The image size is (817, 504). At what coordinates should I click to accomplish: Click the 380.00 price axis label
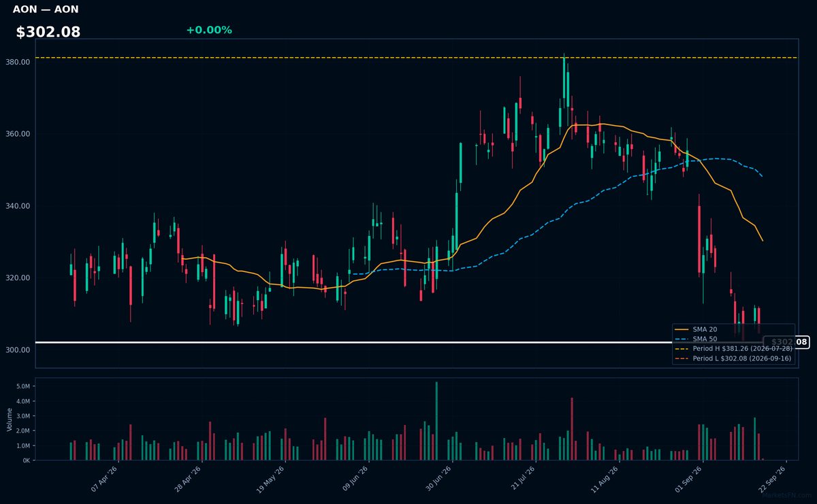(18, 62)
